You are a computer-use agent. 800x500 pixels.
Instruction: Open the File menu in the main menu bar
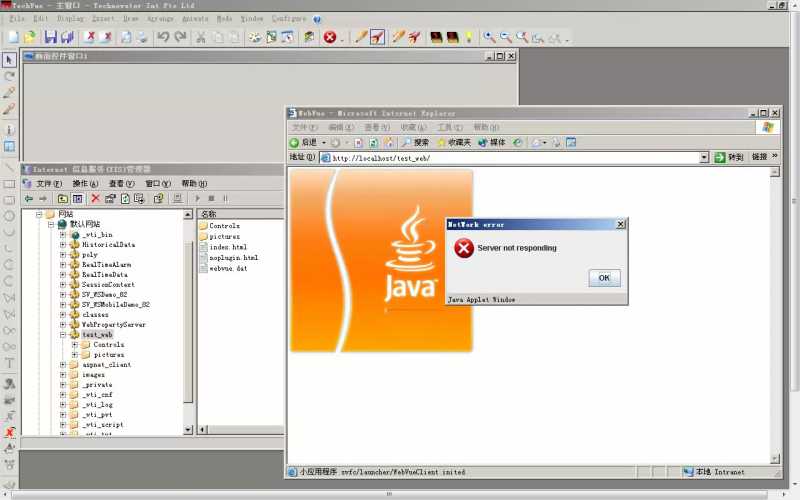17,18
